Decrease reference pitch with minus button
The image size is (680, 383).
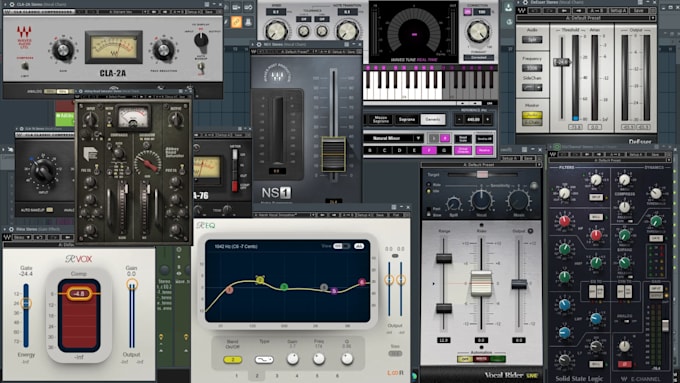[x=459, y=119]
